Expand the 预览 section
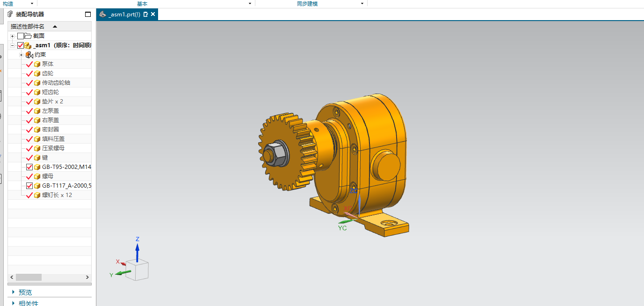This screenshot has width=644, height=306. click(14, 292)
